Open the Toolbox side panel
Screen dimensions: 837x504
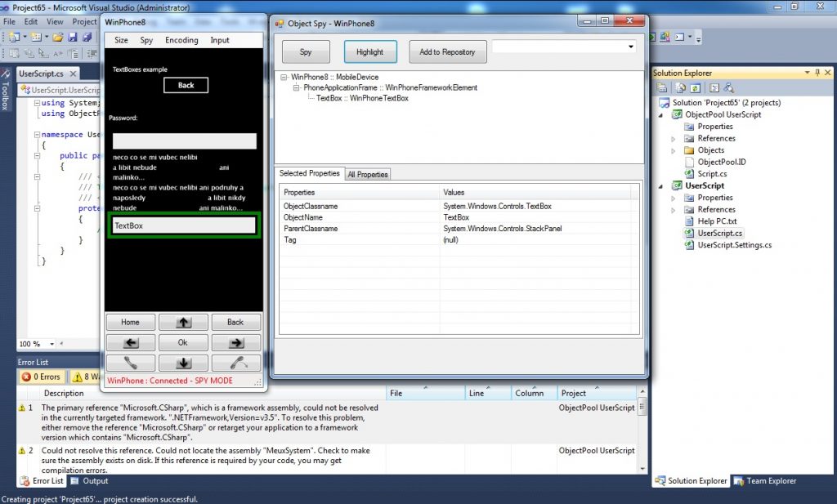(x=6, y=91)
